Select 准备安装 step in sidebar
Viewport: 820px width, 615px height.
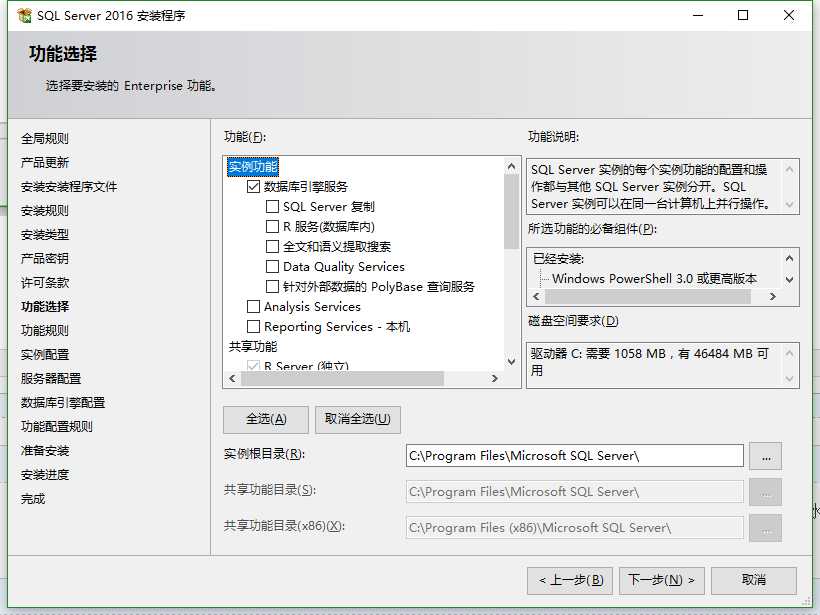45,451
